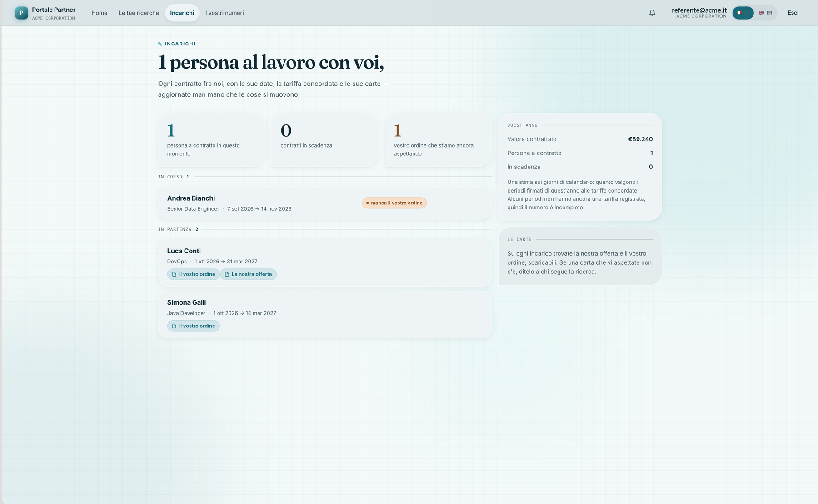Click the Portale Partner logo icon

[x=21, y=13]
